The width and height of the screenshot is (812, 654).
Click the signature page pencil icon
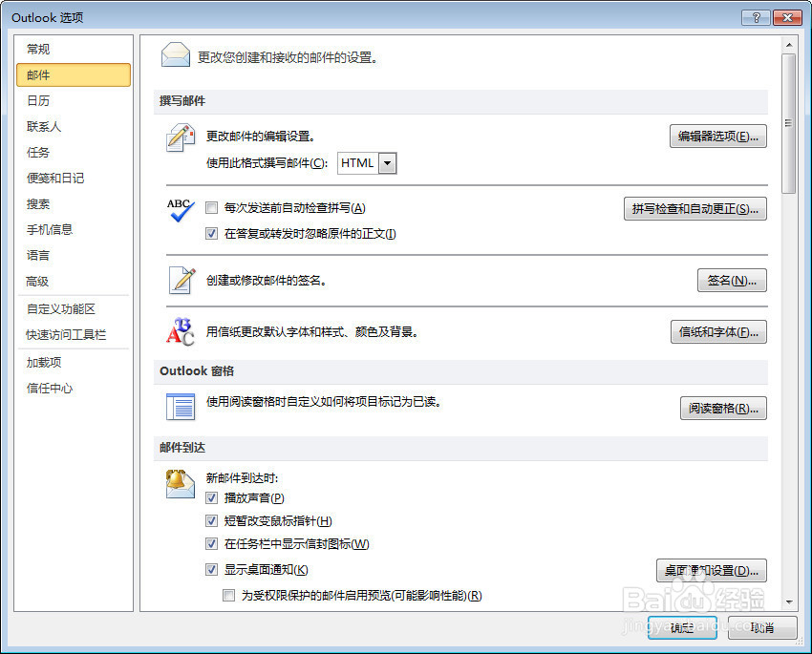(182, 280)
